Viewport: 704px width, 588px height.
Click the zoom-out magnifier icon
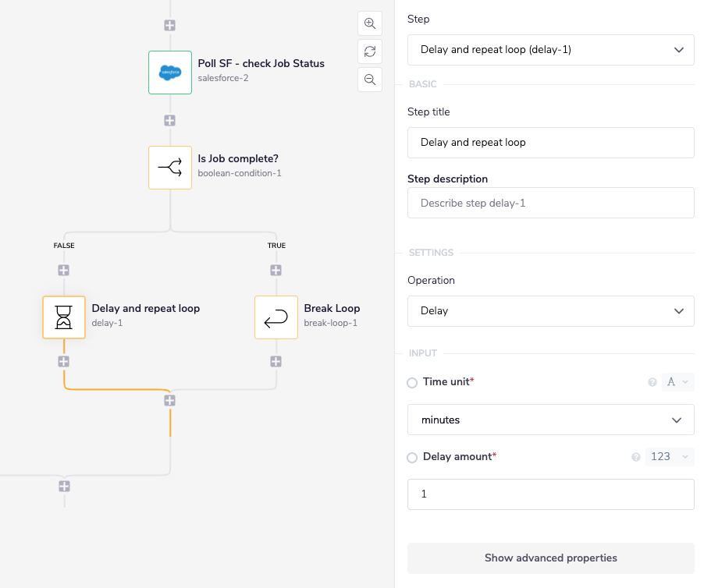click(369, 79)
